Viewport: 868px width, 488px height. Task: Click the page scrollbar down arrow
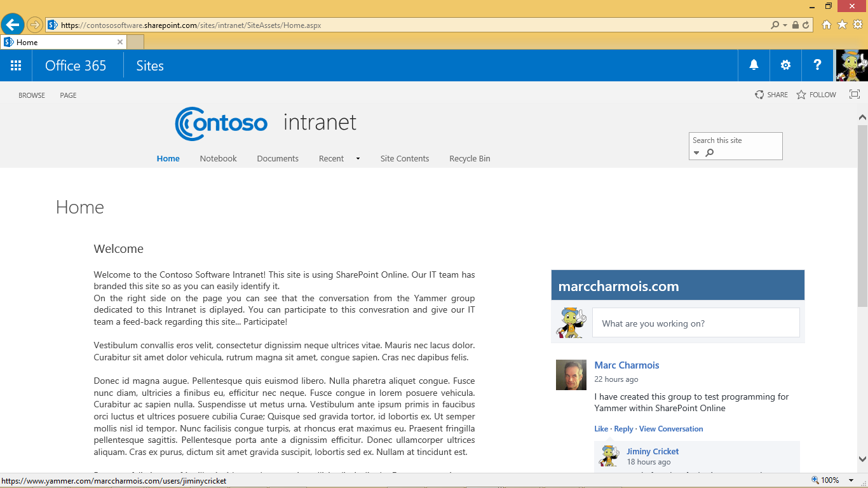pos(862,459)
